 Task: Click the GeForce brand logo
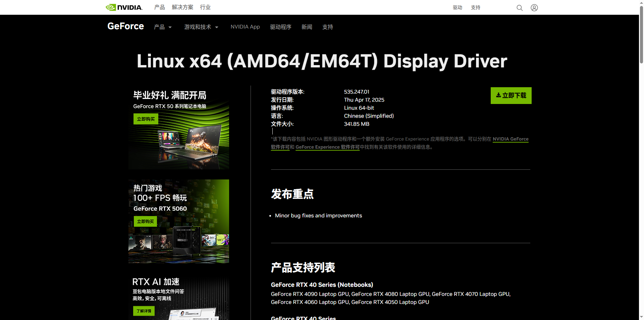tap(125, 26)
